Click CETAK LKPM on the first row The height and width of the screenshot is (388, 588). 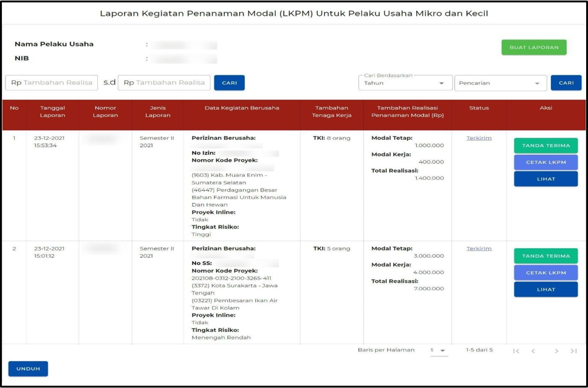tap(545, 162)
